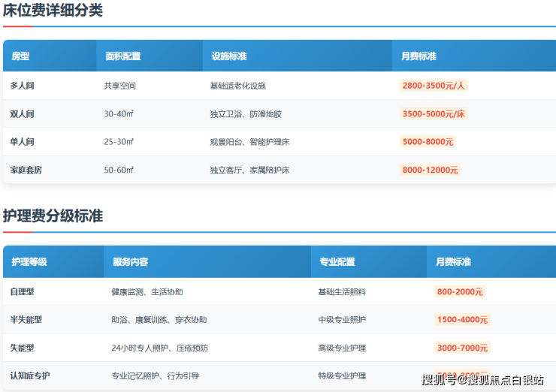Image resolution: width=556 pixels, height=392 pixels.
Task: Click the 服务内容 column header
Action: pos(130,262)
